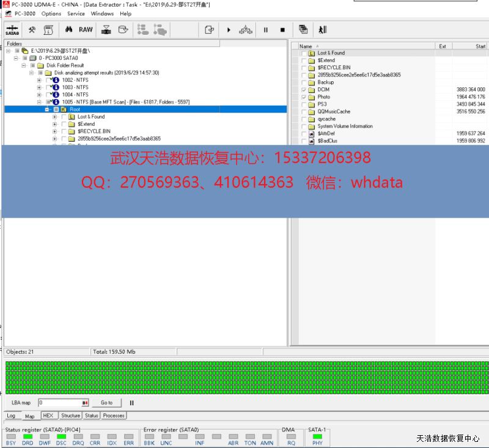This screenshot has width=489, height=448.
Task: Toggle the DCIM folder checkbox
Action: 304,90
